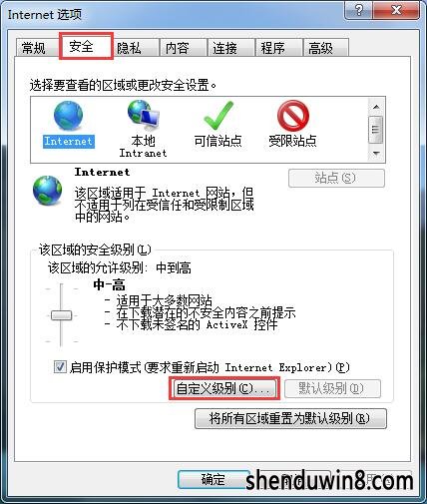The width and height of the screenshot is (427, 504).
Task: Click the help question mark icon
Action: point(359,10)
